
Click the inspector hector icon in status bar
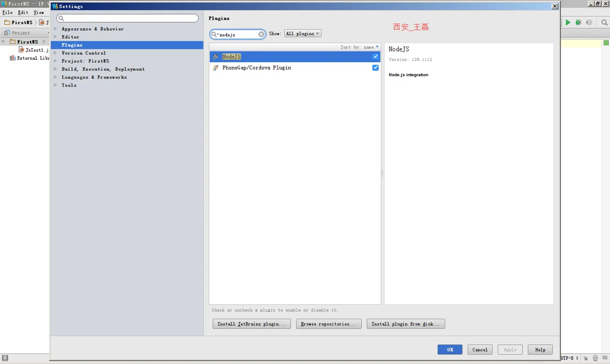[x=595, y=358]
